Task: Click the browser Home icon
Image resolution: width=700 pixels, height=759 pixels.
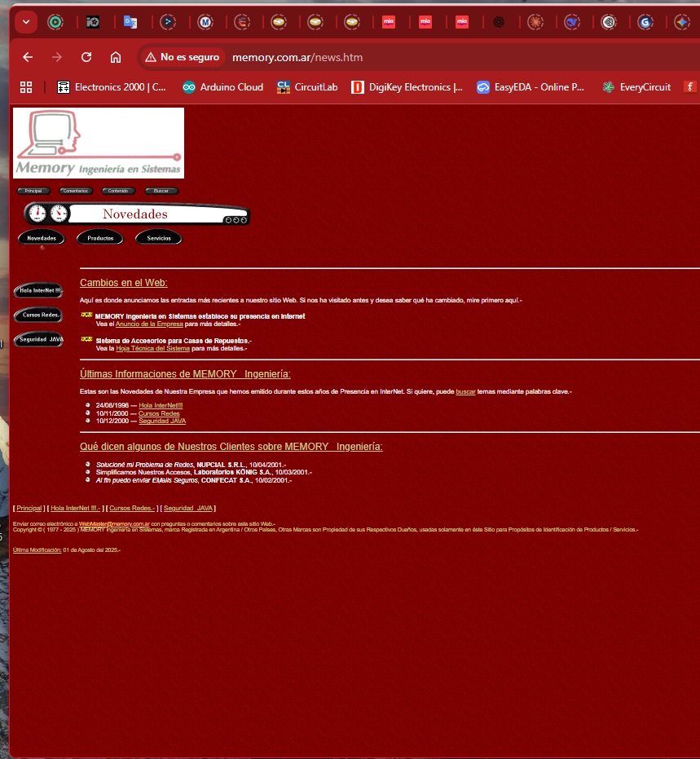Action: [x=115, y=57]
